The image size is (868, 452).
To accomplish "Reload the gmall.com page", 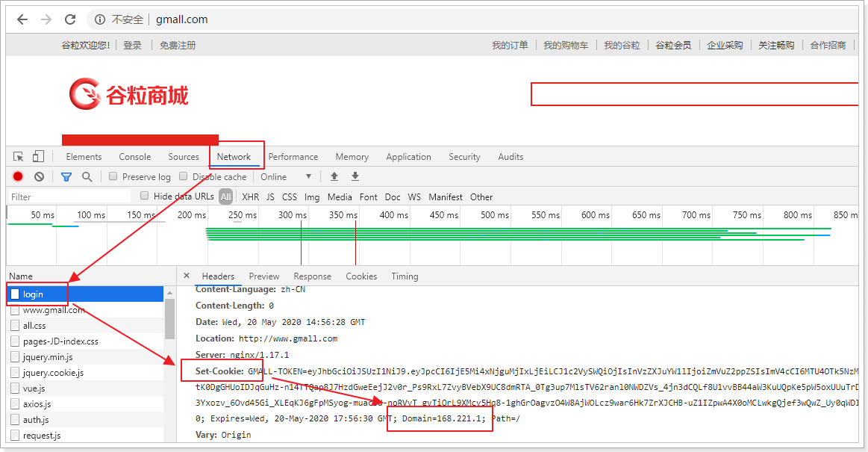I will 70,19.
